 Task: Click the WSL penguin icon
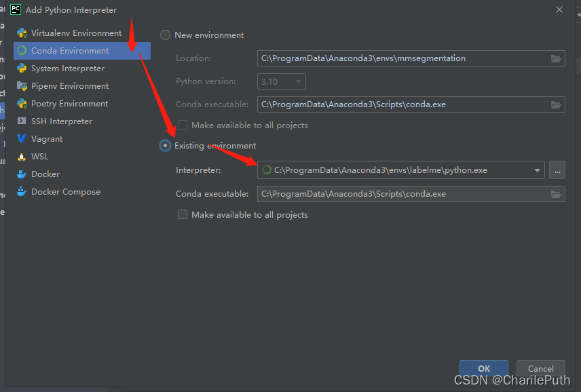22,156
